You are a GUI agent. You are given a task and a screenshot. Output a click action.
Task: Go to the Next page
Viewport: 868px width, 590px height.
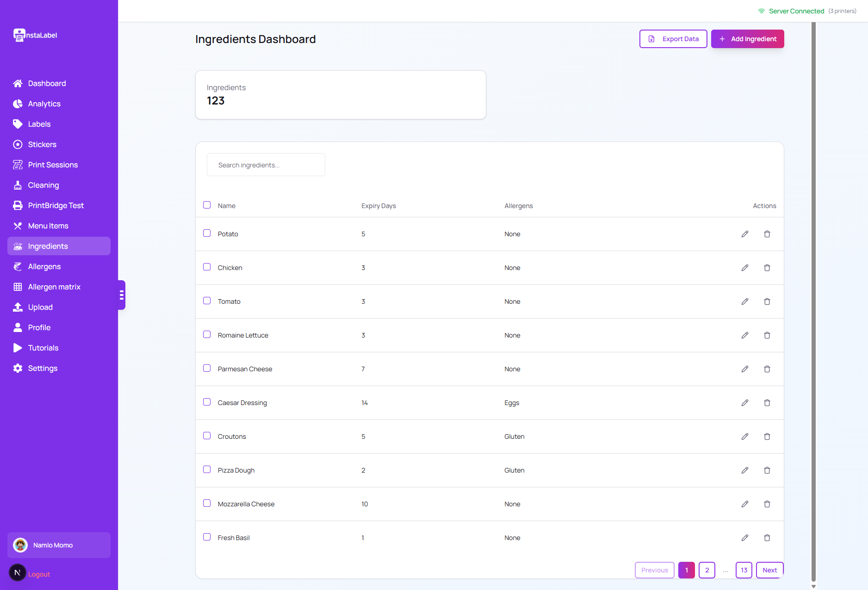click(x=769, y=570)
